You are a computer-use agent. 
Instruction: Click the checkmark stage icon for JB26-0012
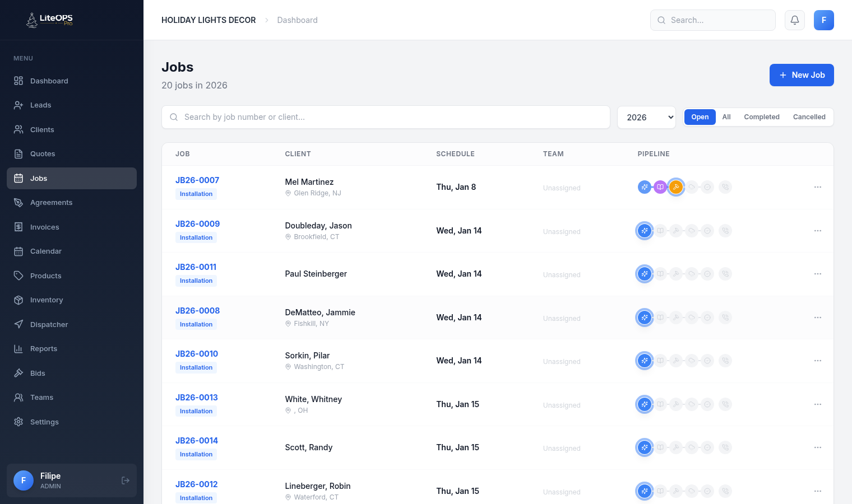coord(708,491)
